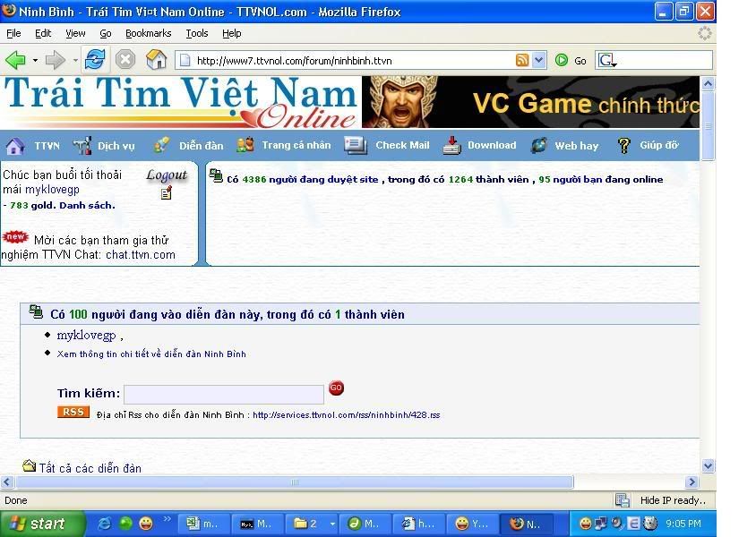
Task: Click the Yahoo smiley quick launch icon
Action: [x=146, y=524]
